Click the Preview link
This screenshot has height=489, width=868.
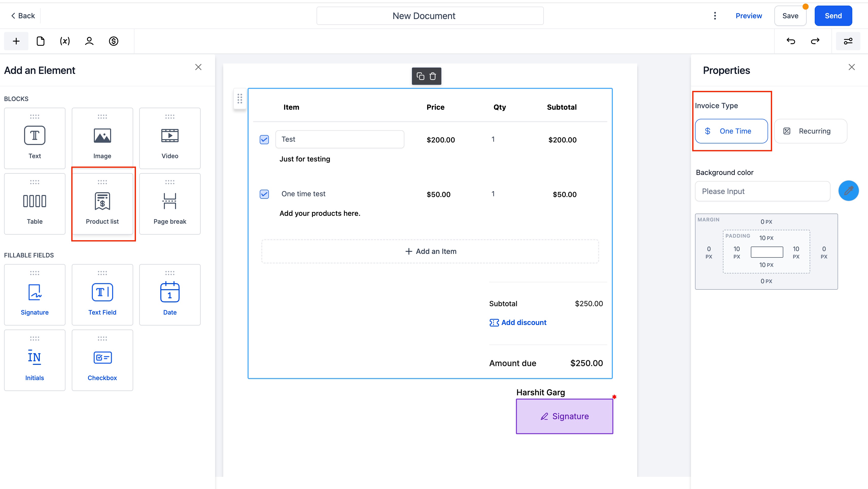click(x=748, y=16)
